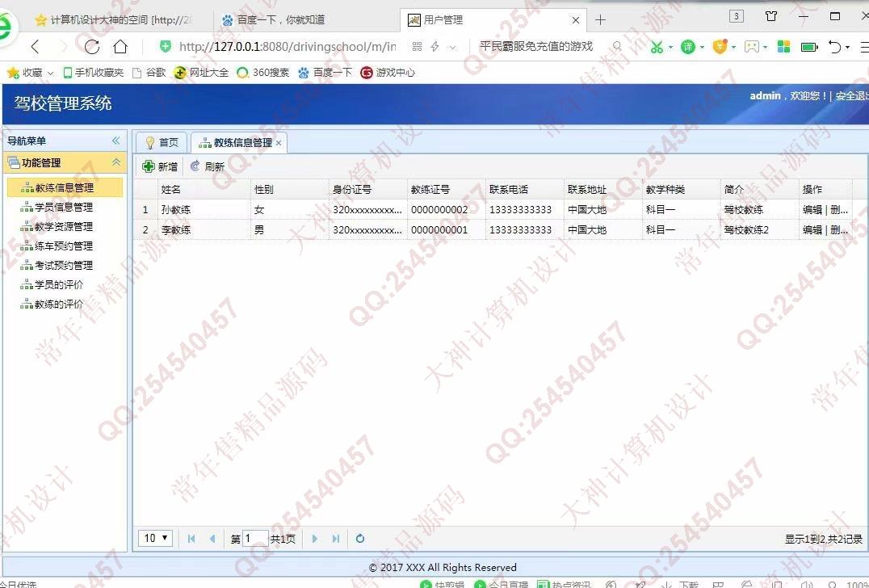
Task: Click the pagination refresh icon
Action: click(x=360, y=539)
